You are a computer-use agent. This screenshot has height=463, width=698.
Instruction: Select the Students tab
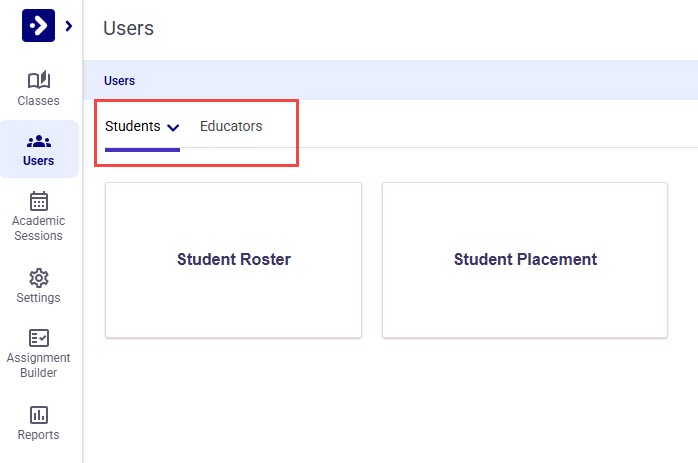(132, 127)
